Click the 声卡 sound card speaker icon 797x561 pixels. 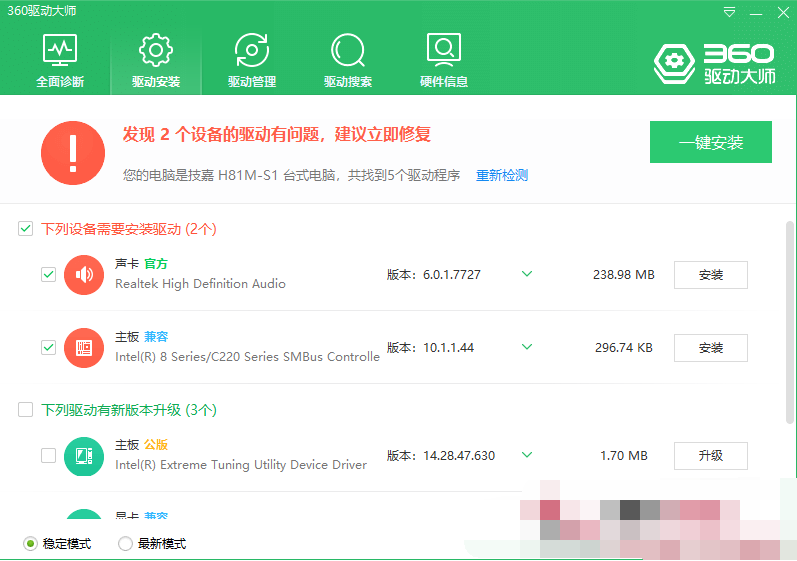(x=84, y=274)
